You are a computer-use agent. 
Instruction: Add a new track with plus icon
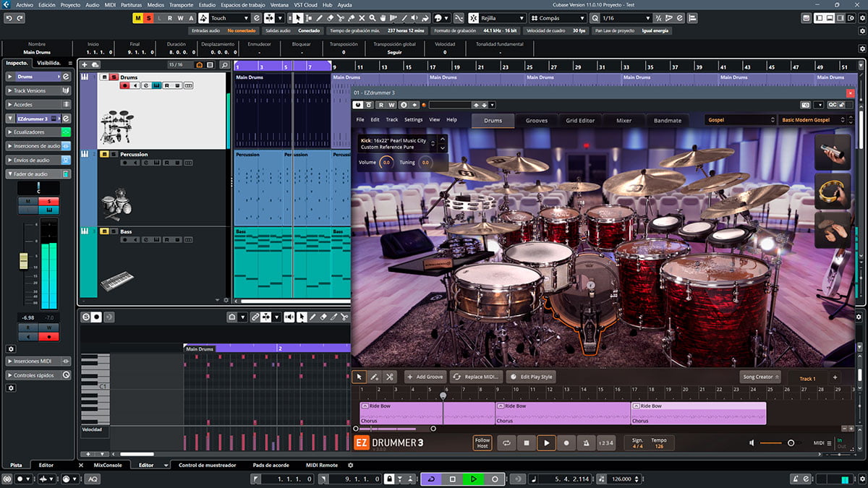click(x=85, y=65)
